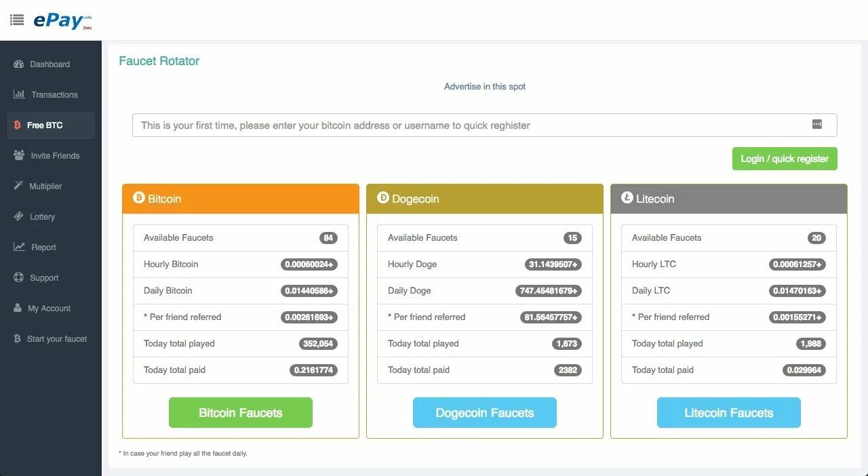The image size is (868, 476).
Task: Click Litecoin per friend referred 0.00155271+
Action: click(797, 317)
